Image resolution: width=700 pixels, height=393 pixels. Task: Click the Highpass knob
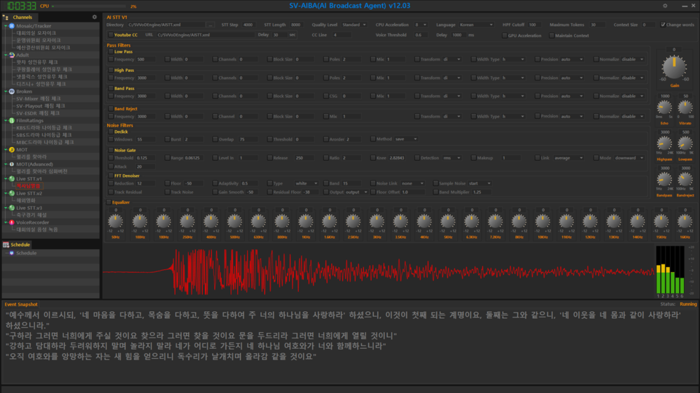tap(664, 143)
